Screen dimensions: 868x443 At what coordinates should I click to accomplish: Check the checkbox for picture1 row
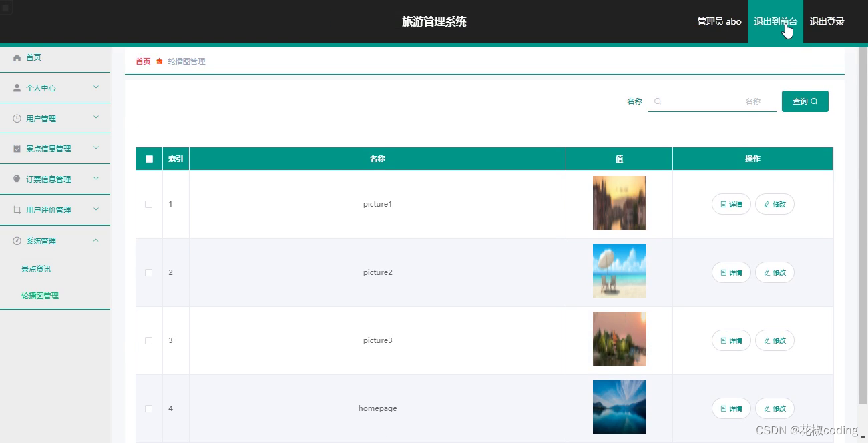tap(149, 204)
